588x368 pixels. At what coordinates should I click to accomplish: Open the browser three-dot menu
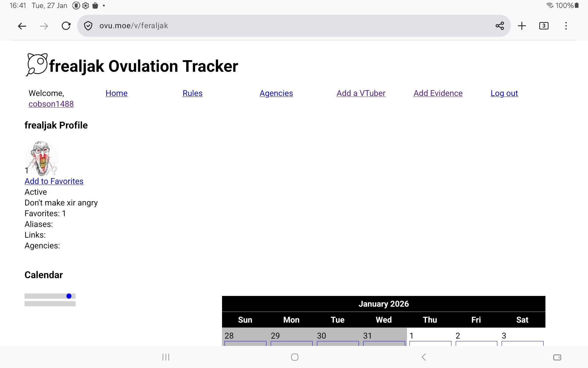[x=566, y=26]
